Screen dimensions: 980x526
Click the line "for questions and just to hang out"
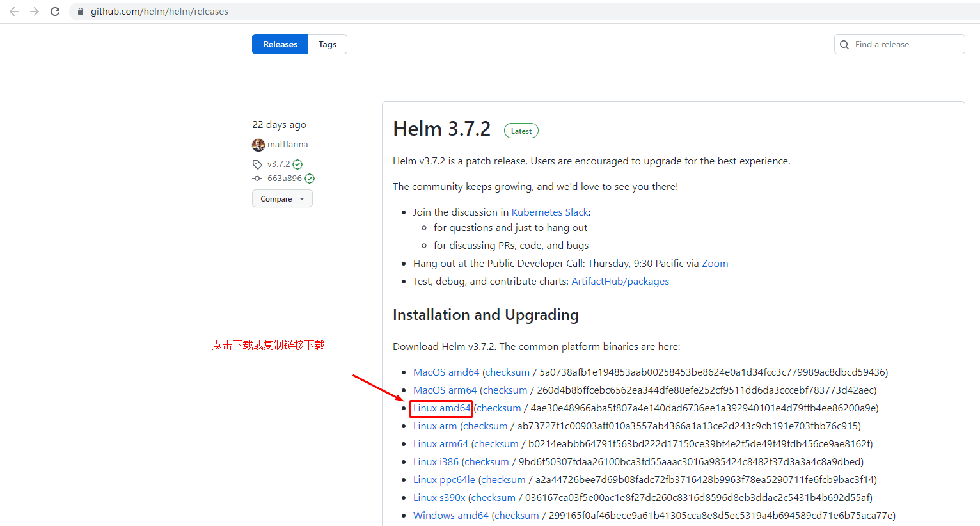510,228
